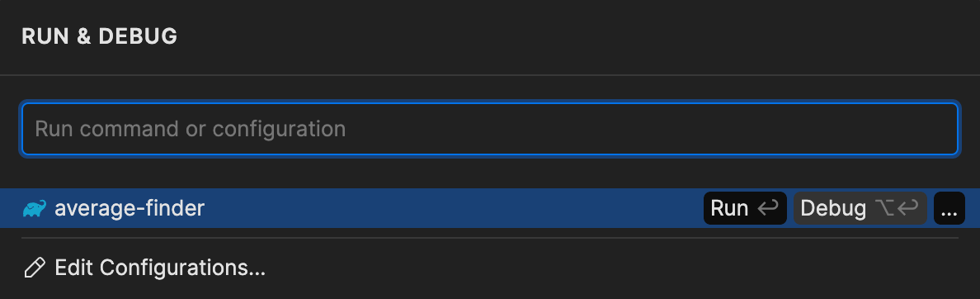Click the Gradle elephant icon beside average-finder
This screenshot has height=299, width=980.
coord(35,208)
